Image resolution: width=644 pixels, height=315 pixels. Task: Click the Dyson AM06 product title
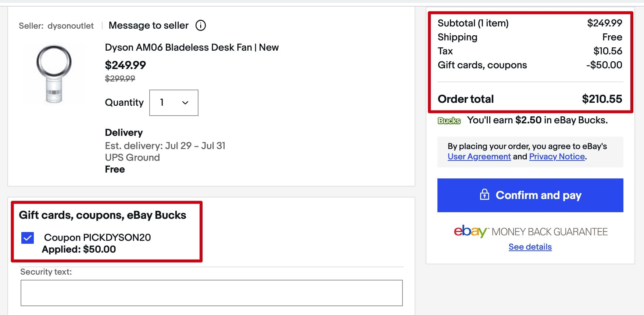pos(192,47)
